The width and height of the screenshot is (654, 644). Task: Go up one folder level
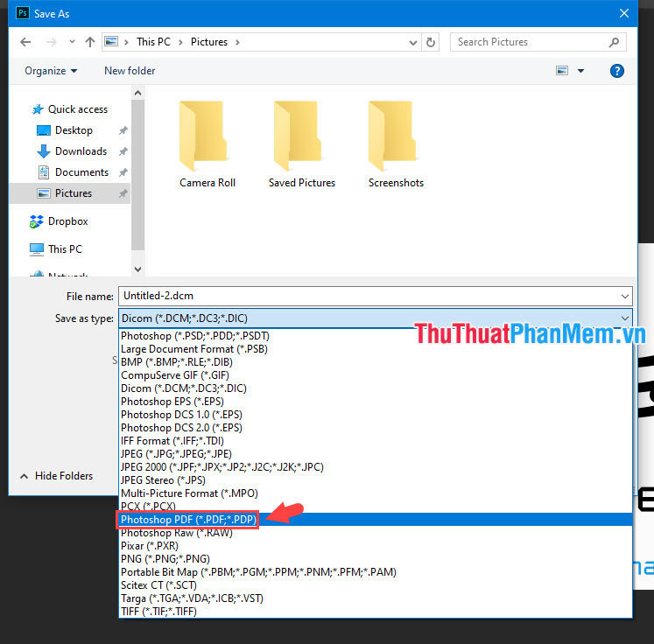pyautogui.click(x=89, y=42)
